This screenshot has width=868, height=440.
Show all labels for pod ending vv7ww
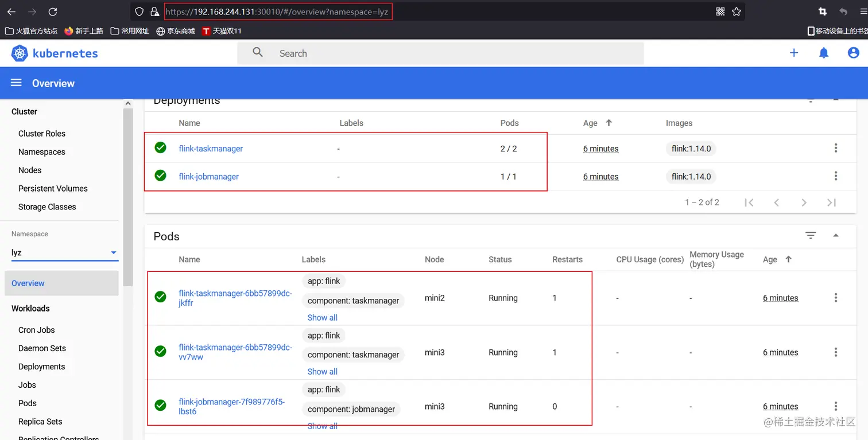[323, 371]
